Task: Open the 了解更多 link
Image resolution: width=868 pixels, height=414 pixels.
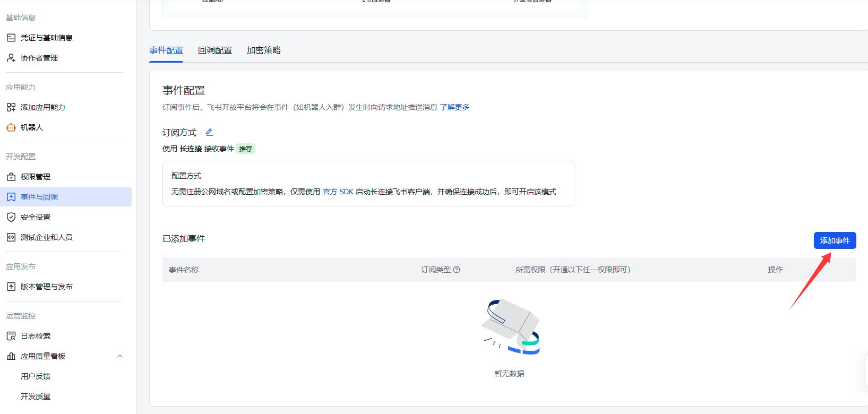Action: [455, 107]
